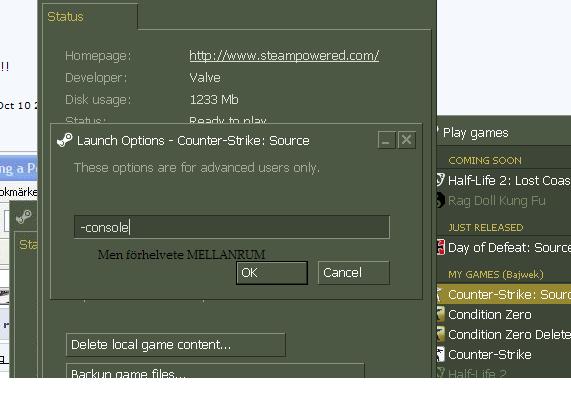Click the Counter-Strike game icon
The width and height of the screenshot is (571, 411).
[x=441, y=354]
